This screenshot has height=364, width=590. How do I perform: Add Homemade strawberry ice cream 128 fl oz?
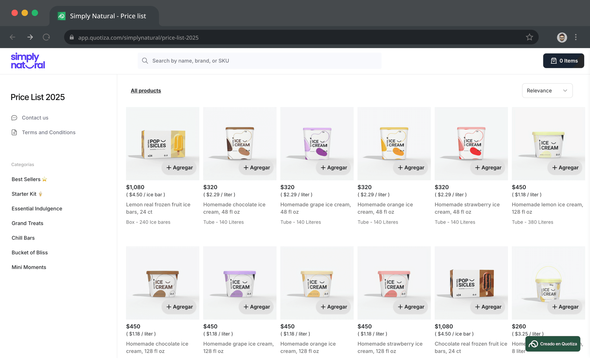pos(411,307)
